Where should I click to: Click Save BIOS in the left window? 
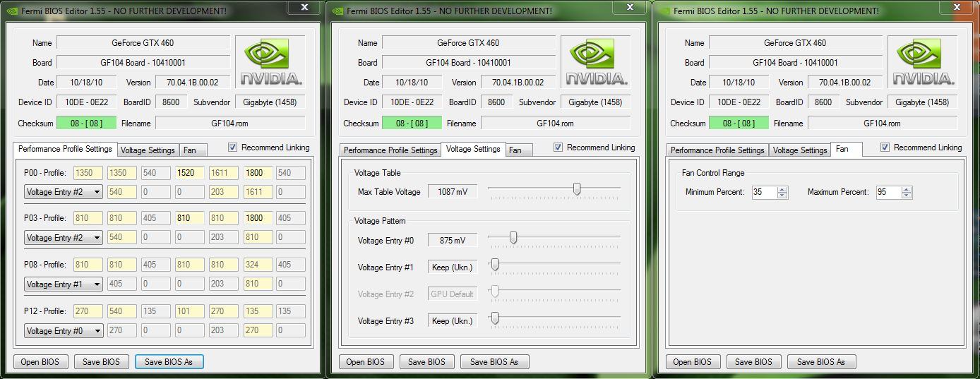tap(101, 362)
